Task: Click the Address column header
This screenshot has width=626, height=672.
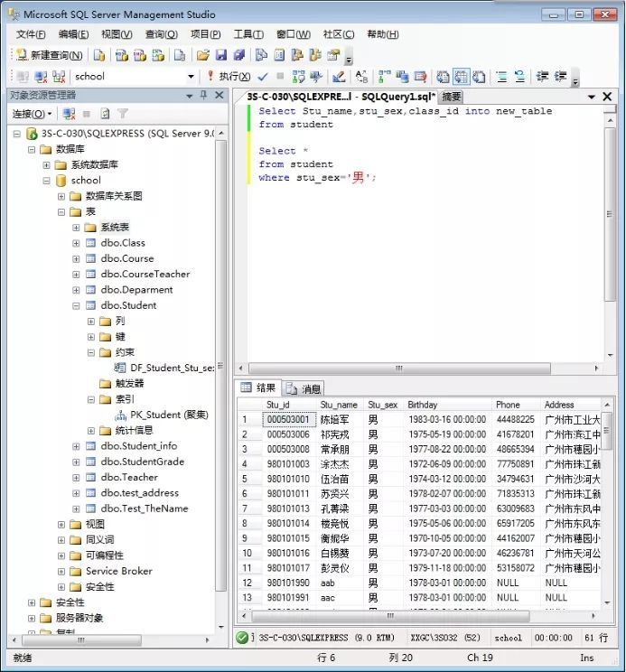Action: coord(571,405)
